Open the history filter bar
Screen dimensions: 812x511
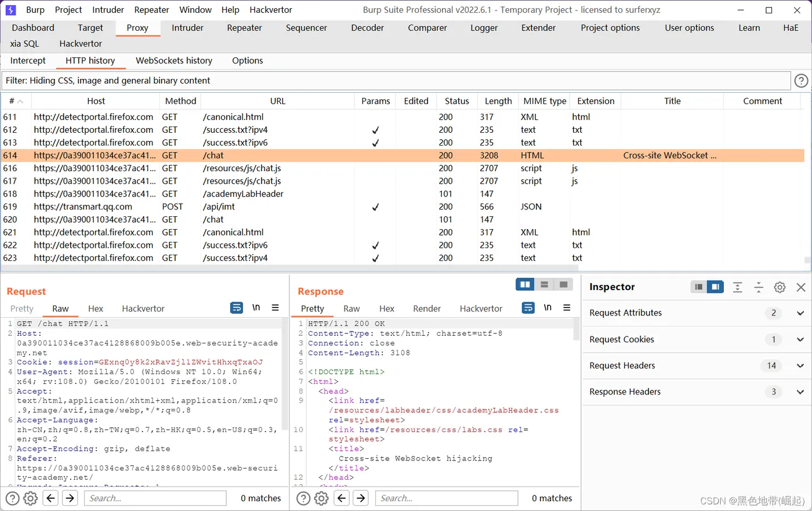tap(396, 81)
